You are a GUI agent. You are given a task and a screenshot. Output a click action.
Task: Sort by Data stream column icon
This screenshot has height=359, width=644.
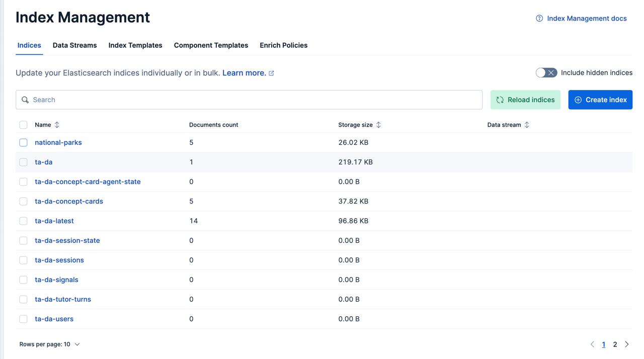(x=527, y=125)
